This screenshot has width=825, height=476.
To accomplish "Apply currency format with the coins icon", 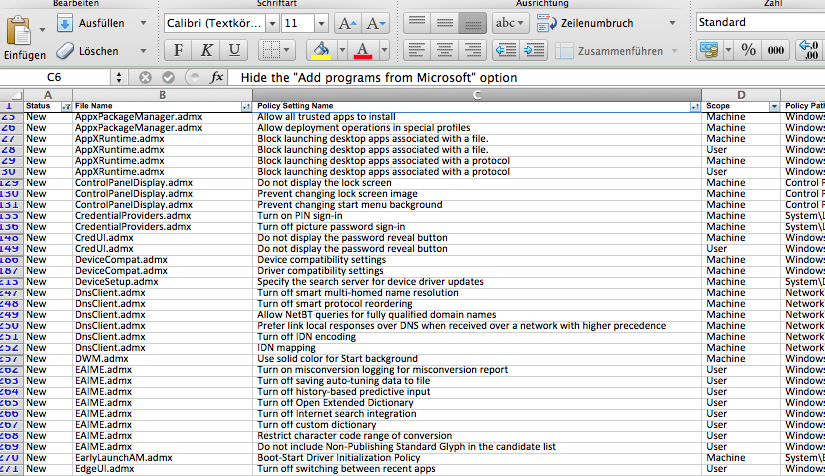I will tap(709, 50).
